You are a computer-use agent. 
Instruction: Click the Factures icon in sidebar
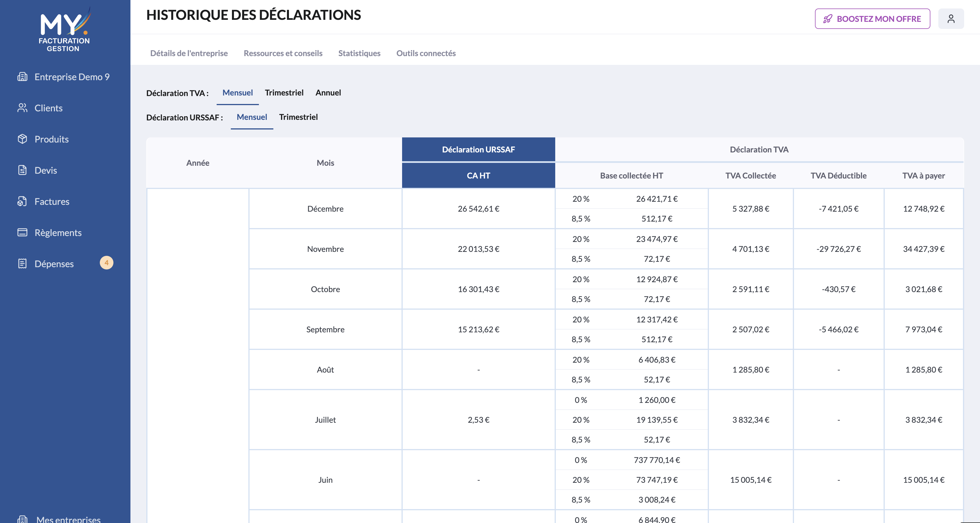[x=22, y=201]
